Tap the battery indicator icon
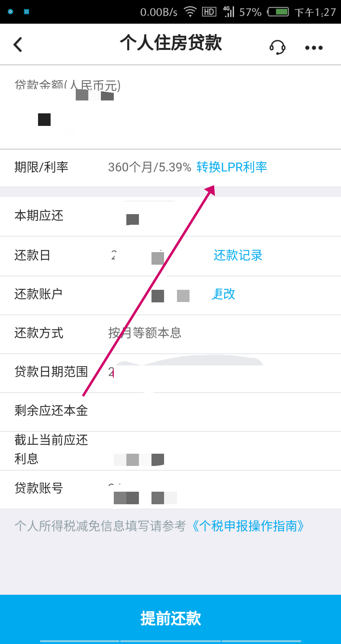Image resolution: width=341 pixels, height=644 pixels. [278, 12]
